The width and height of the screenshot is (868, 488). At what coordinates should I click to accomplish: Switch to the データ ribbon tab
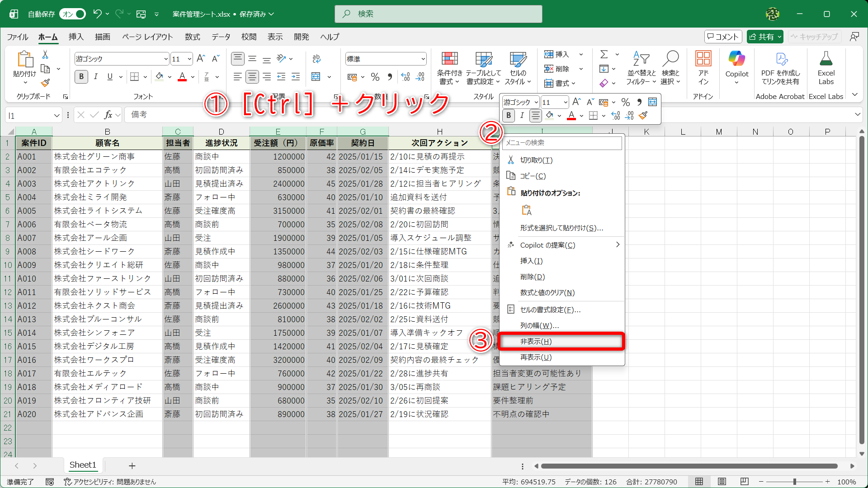point(221,37)
